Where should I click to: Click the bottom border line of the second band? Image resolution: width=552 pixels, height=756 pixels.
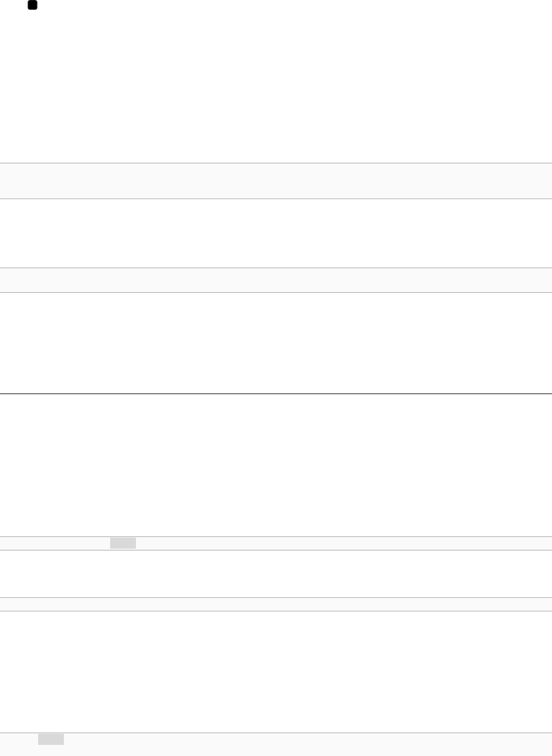point(276,292)
